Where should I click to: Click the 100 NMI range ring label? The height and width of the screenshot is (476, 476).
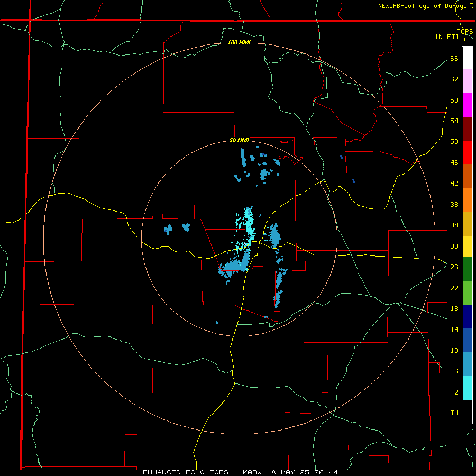239,42
